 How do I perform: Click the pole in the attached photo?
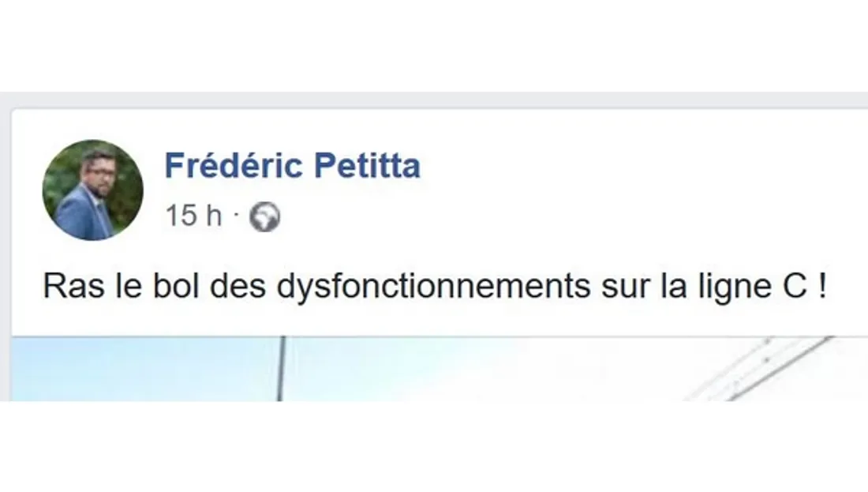coord(280,370)
